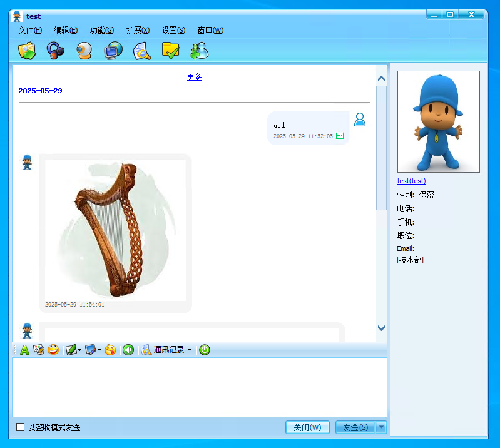Click the 更多 link to load more messages
The image size is (500, 448).
pos(194,77)
